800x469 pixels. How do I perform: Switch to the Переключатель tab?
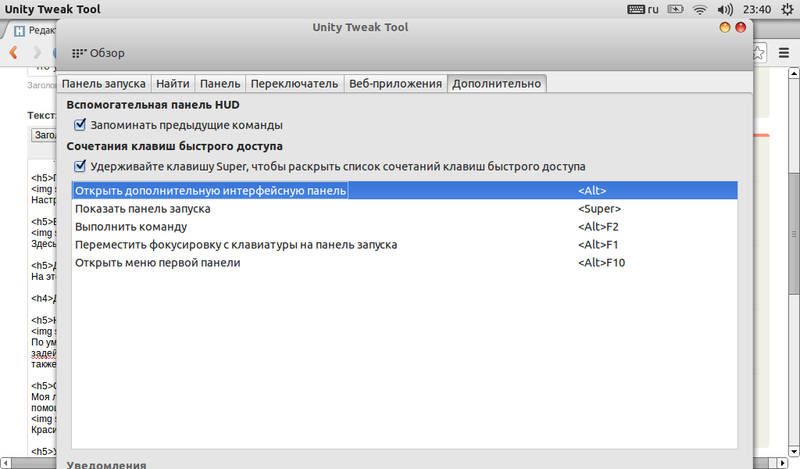pyautogui.click(x=294, y=84)
